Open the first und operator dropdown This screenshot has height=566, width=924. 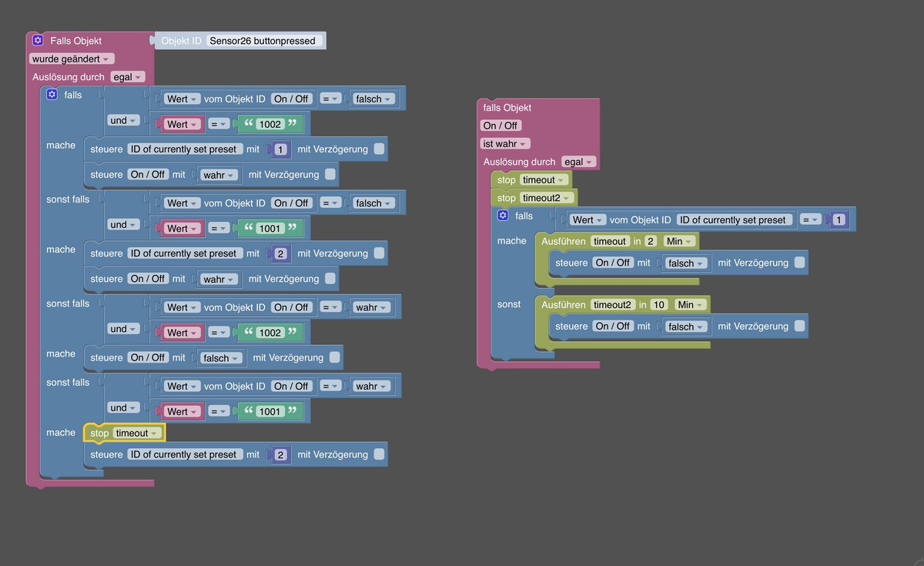pyautogui.click(x=123, y=120)
